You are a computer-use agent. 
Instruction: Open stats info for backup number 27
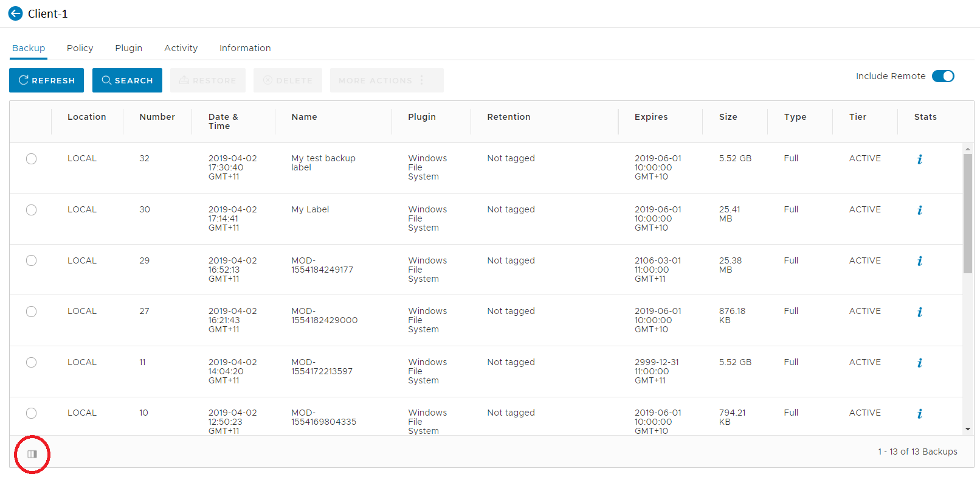pos(920,312)
